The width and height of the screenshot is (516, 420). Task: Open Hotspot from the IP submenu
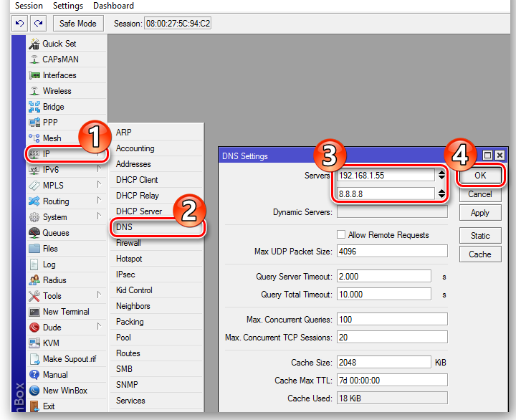(x=157, y=259)
